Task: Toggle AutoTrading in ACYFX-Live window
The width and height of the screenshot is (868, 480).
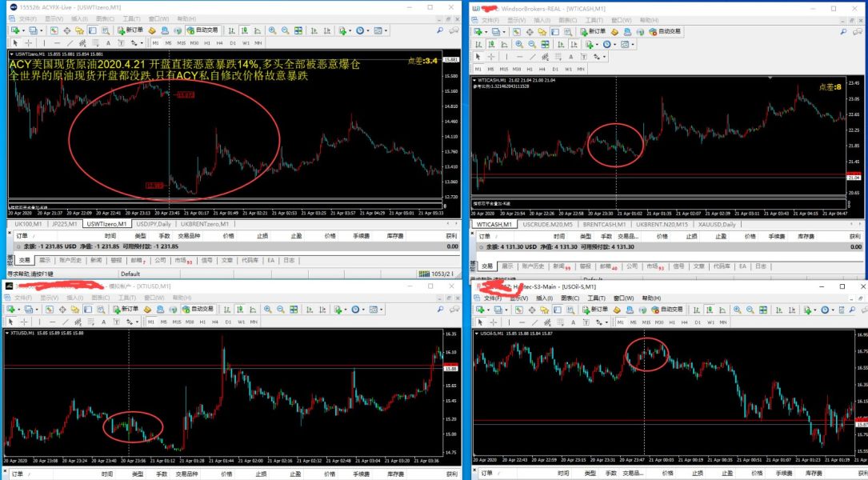Action: click(203, 30)
